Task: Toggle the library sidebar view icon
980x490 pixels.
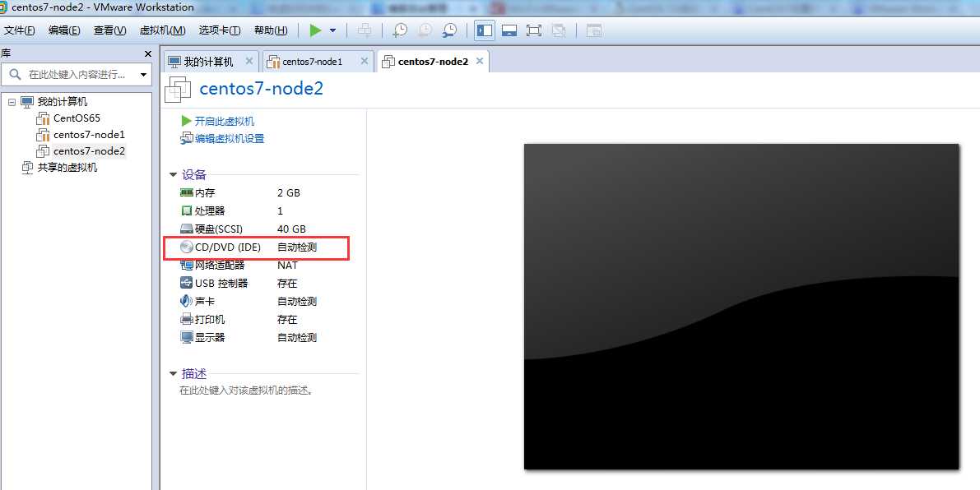Action: pyautogui.click(x=485, y=30)
